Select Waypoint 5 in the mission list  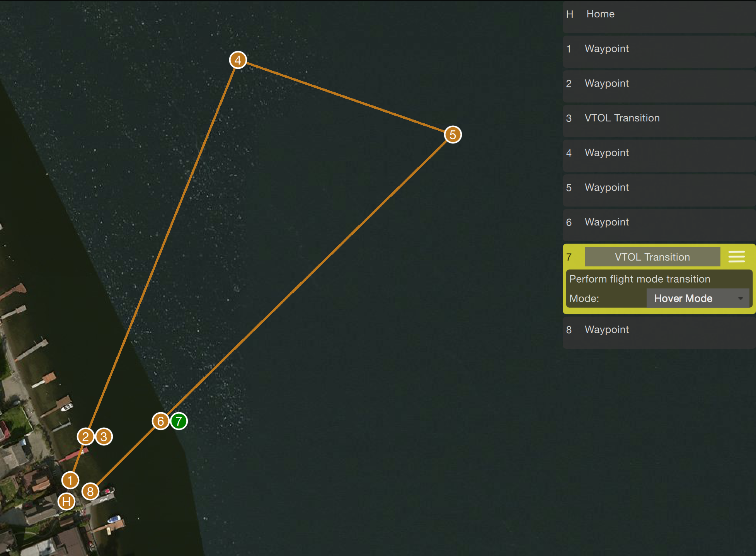pyautogui.click(x=657, y=188)
